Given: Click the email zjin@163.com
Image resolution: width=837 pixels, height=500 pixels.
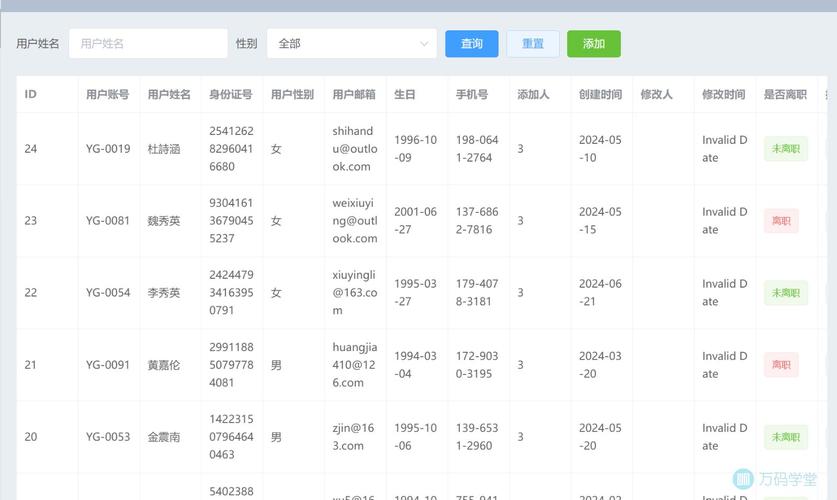Looking at the screenshot, I should (353, 437).
